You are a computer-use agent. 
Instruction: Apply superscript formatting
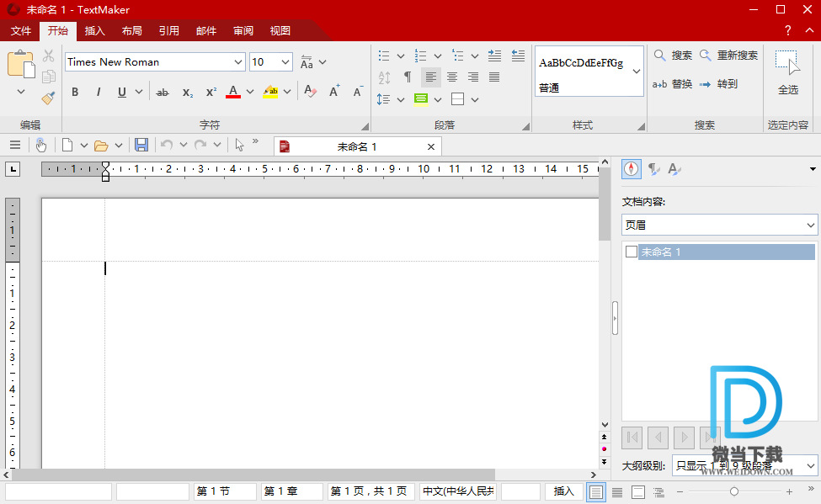[211, 93]
